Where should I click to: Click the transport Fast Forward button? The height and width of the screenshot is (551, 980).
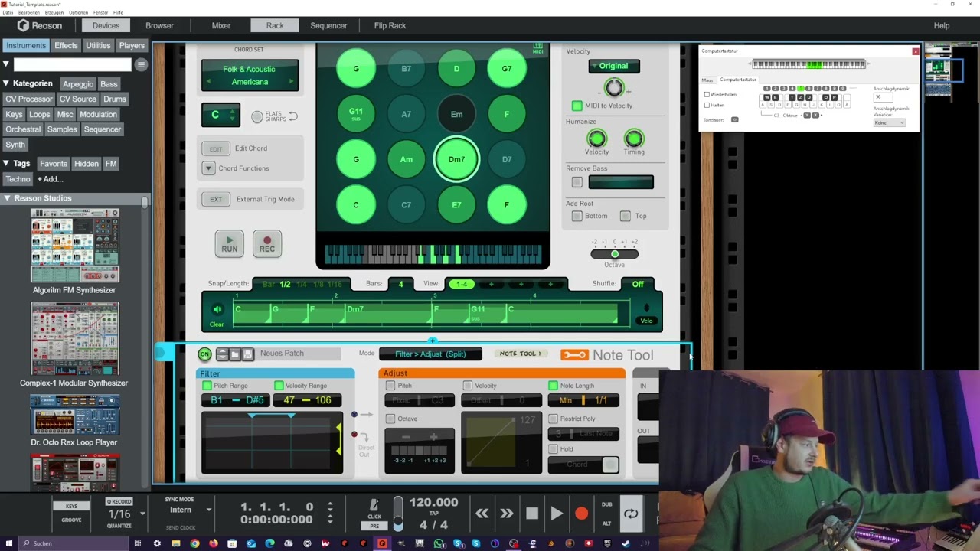(507, 514)
